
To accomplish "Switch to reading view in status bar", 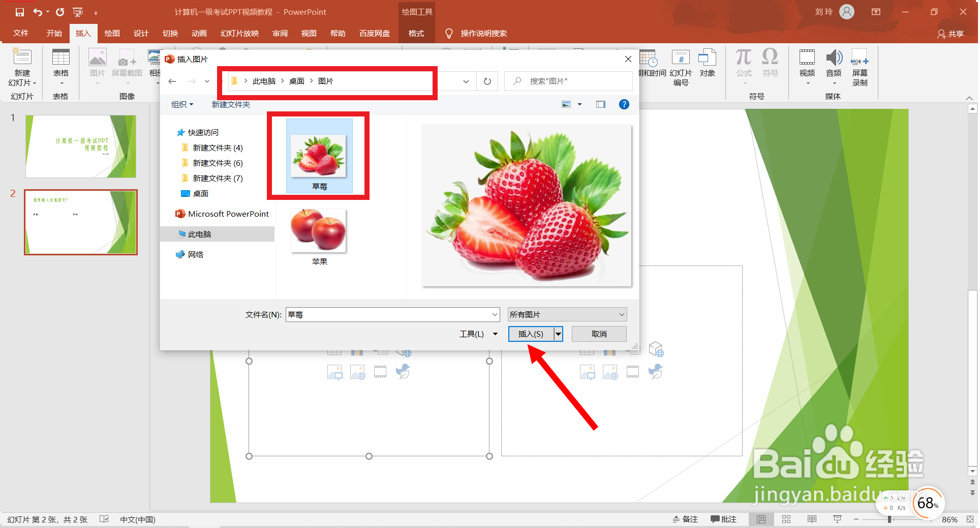I will click(x=812, y=519).
